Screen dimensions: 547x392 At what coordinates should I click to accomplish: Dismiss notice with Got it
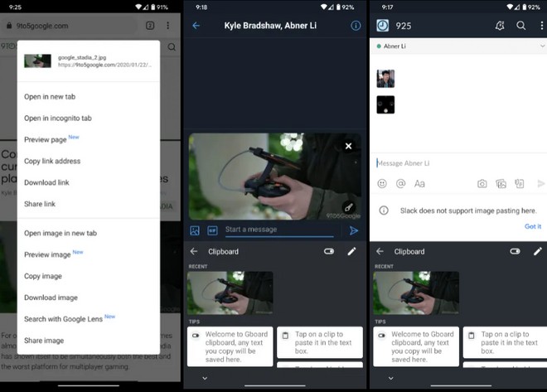[x=533, y=226]
